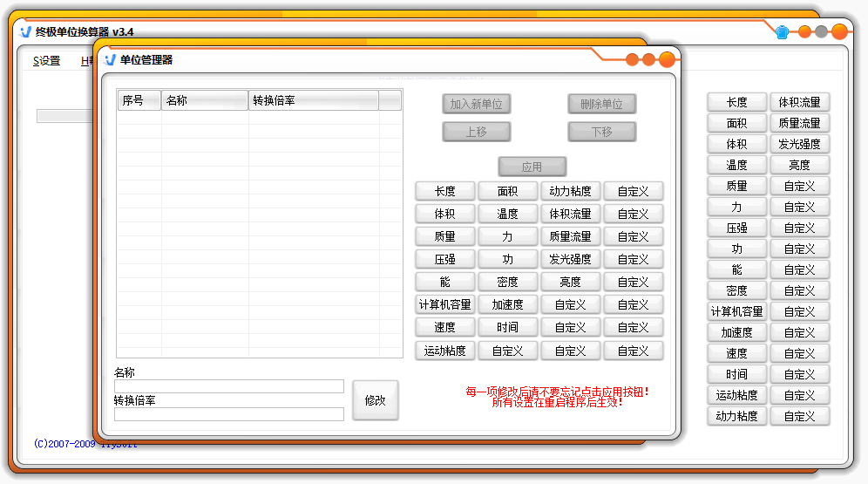The height and width of the screenshot is (484, 868).
Task: Select 时间 in the 单位管理器 dialog
Action: [507, 327]
